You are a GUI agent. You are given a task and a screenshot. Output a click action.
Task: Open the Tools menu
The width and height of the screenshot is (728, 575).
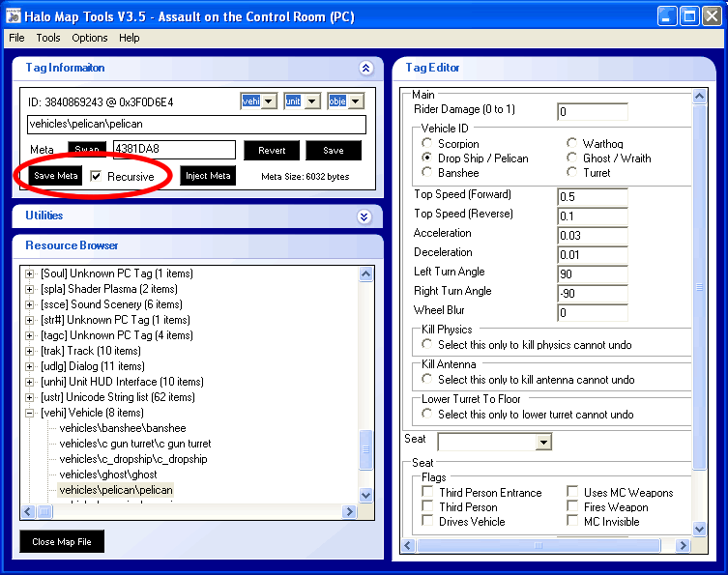point(48,38)
